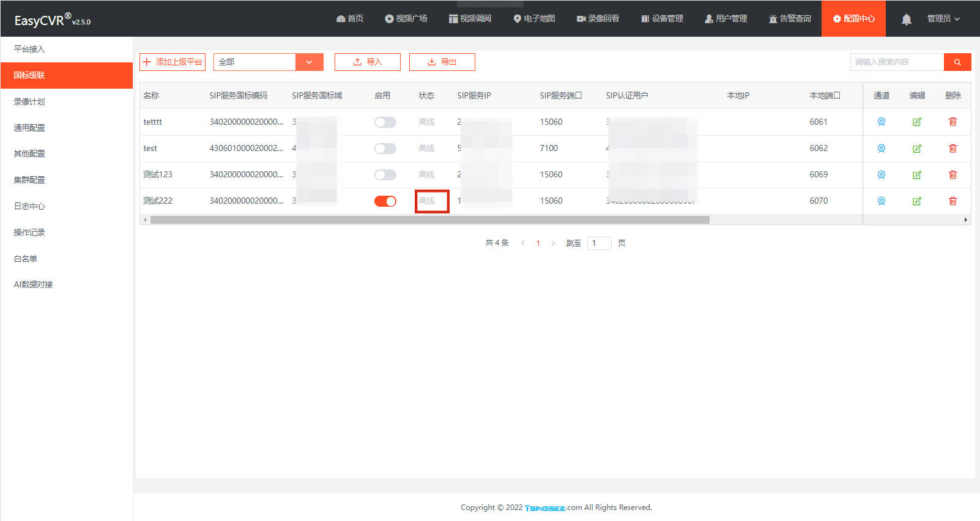Screen dimensions: 980x521
Task: Open channel settings for tetttt row
Action: (x=882, y=122)
